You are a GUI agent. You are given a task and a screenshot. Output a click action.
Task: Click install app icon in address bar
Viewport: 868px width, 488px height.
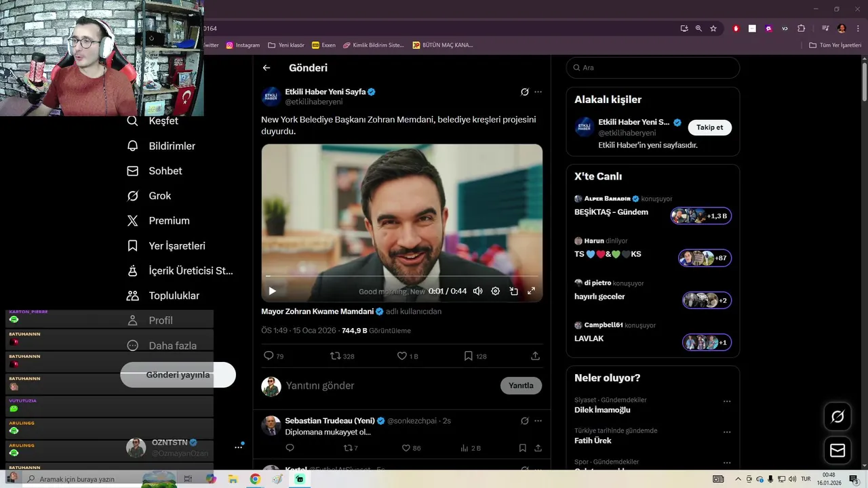[x=684, y=28]
